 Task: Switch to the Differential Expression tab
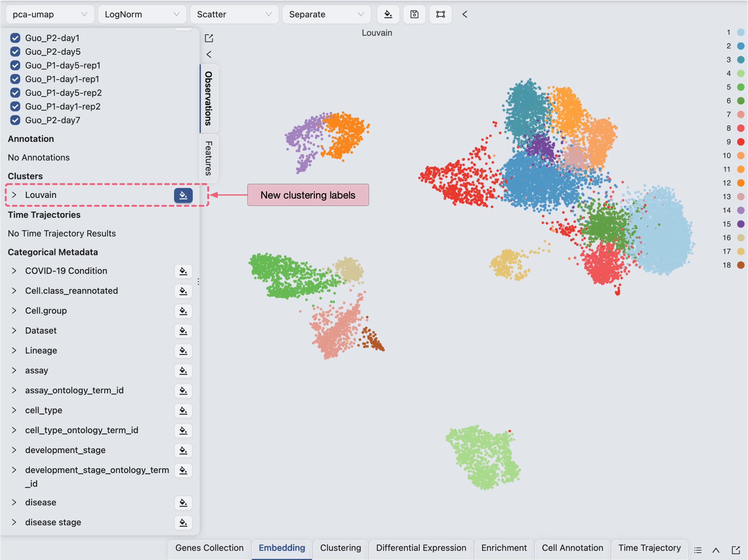coord(421,548)
